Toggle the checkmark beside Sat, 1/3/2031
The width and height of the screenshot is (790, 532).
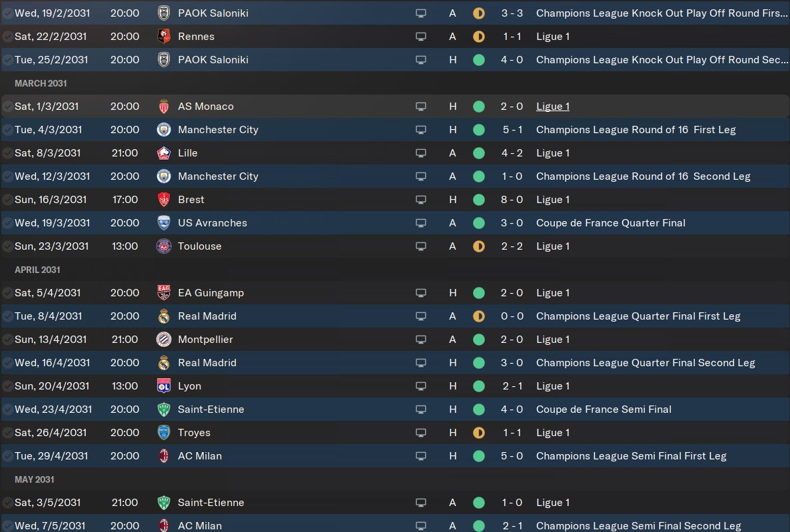point(7,107)
